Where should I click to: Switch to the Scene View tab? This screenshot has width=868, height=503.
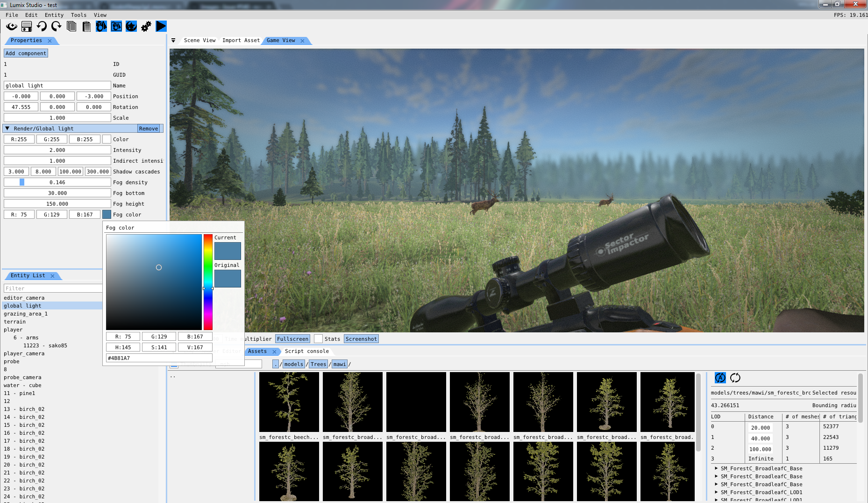click(199, 41)
